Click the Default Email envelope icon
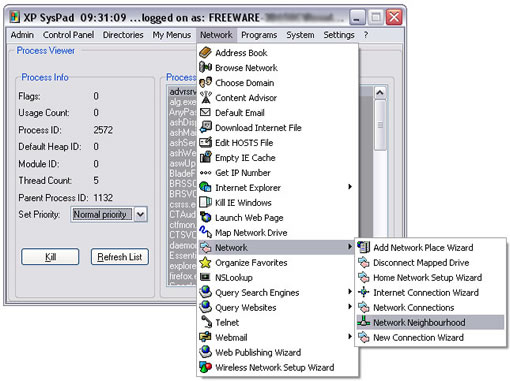Screen dimensions: 510x381 (x=205, y=112)
